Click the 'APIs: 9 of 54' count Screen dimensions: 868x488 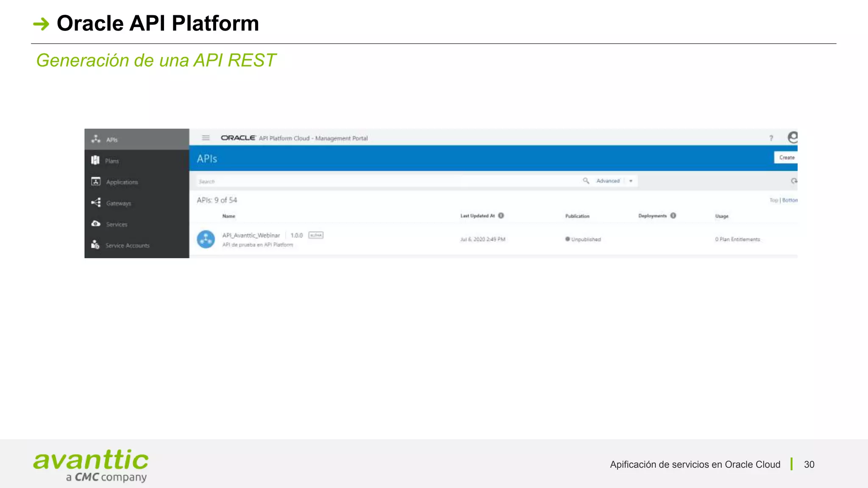coord(217,200)
